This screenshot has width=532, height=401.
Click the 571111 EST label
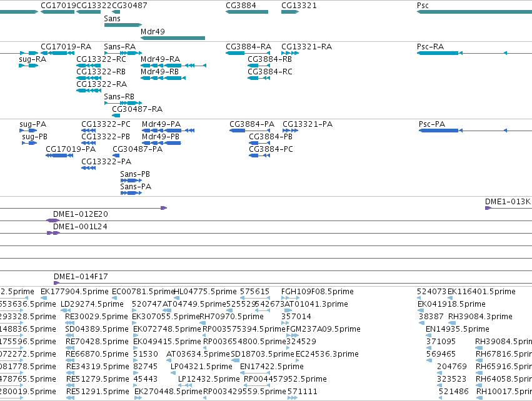[303, 392]
